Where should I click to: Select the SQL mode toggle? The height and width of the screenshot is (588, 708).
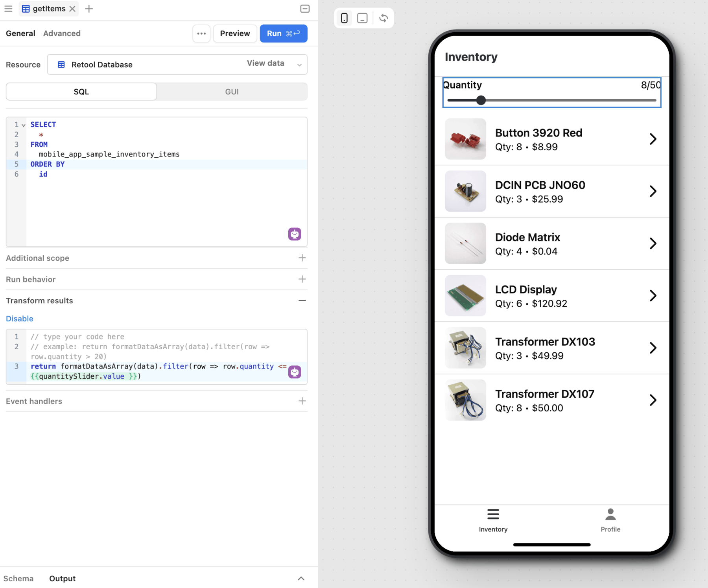pos(81,92)
